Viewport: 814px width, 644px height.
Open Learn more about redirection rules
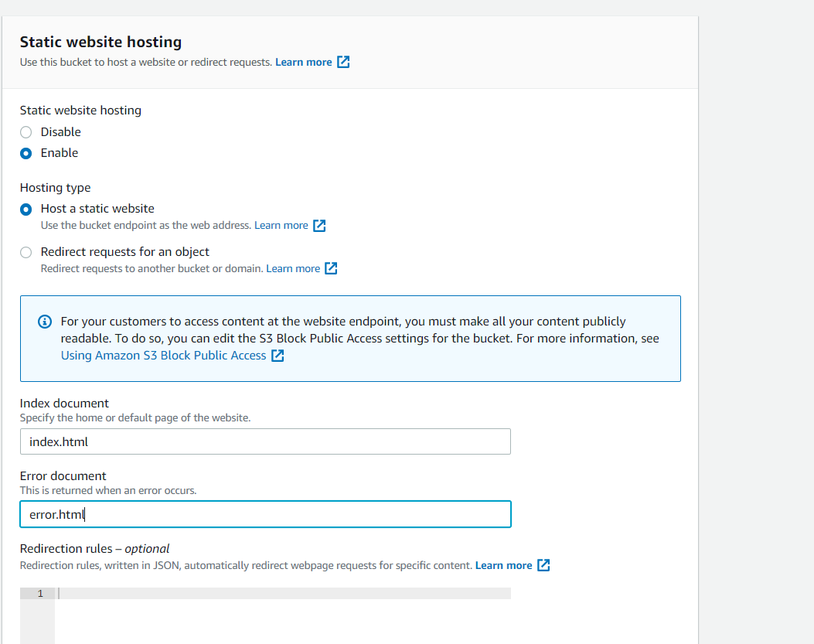point(503,565)
